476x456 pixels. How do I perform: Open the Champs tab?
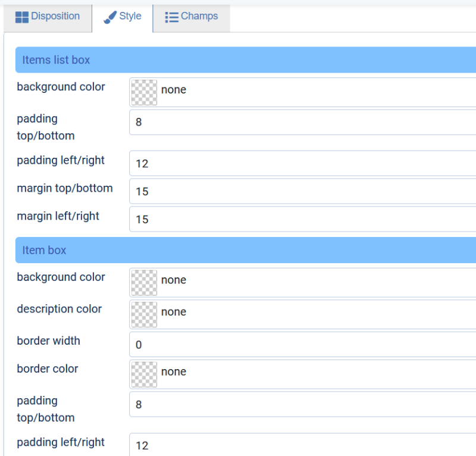click(192, 17)
